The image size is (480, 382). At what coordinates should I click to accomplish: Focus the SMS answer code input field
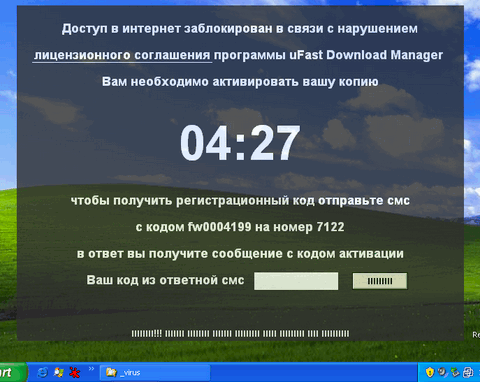coord(296,281)
